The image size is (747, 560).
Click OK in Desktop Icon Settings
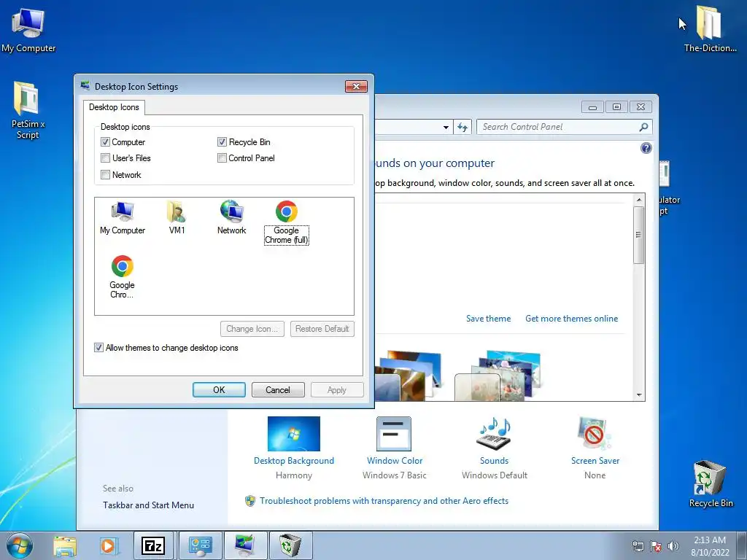click(x=219, y=390)
